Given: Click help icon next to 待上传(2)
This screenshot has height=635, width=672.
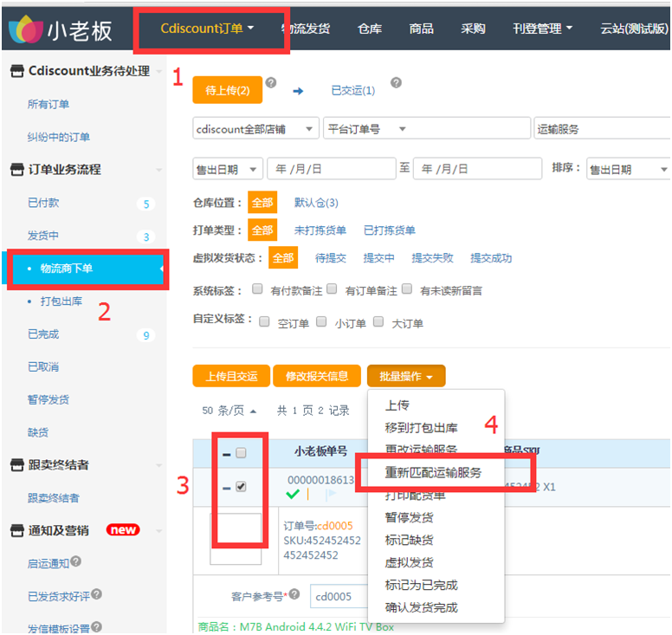Looking at the screenshot, I should pos(271,82).
